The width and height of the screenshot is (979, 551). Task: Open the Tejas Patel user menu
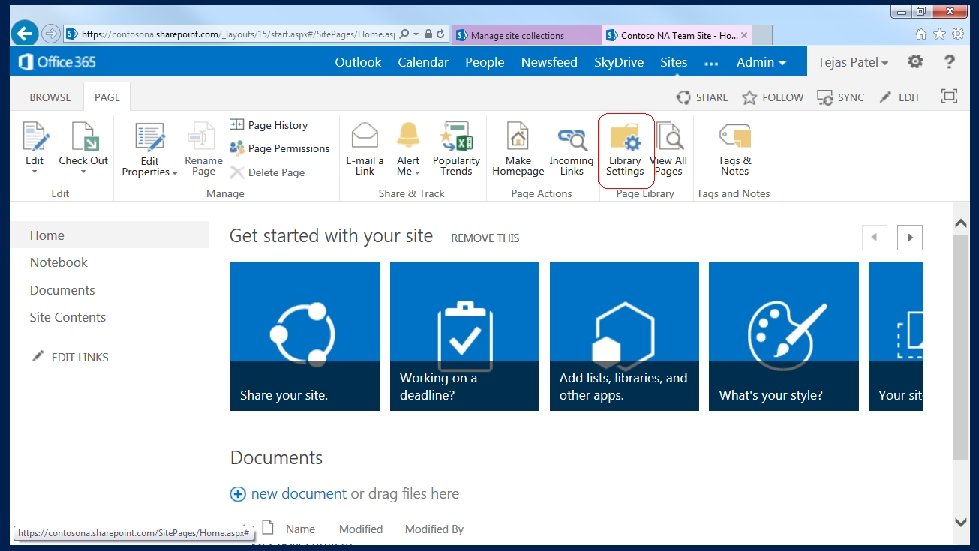pos(853,62)
